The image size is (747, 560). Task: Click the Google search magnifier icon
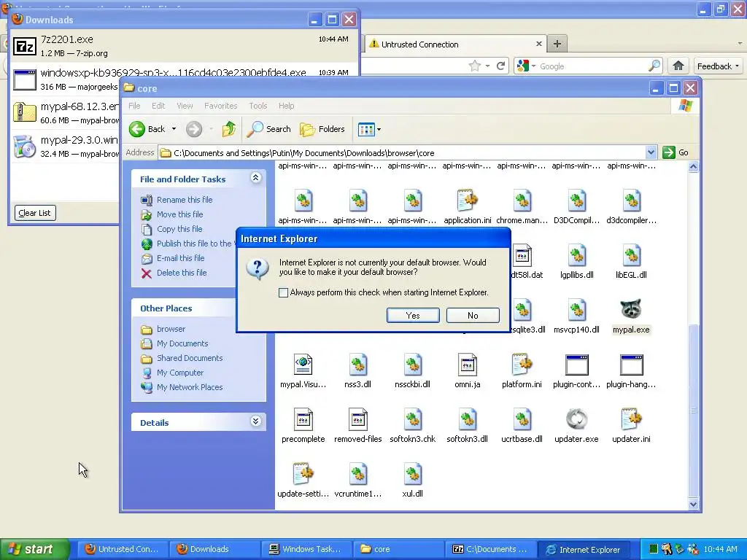click(x=654, y=66)
